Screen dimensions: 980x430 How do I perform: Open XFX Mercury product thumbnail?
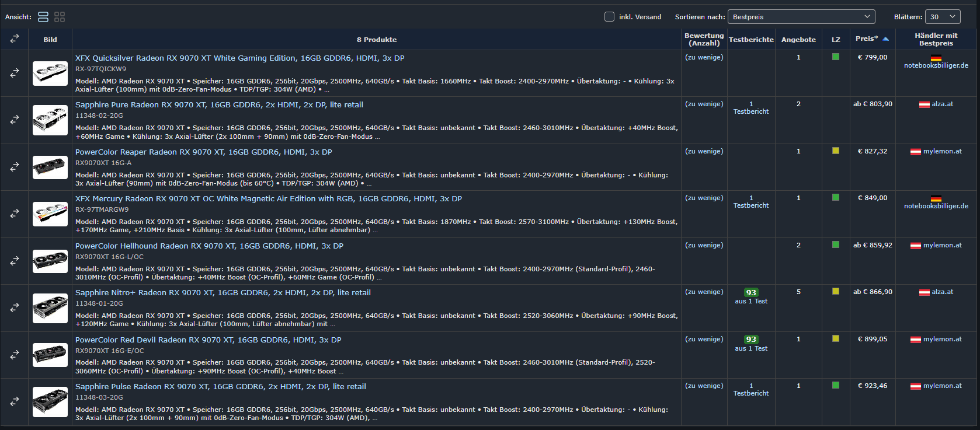(x=50, y=214)
